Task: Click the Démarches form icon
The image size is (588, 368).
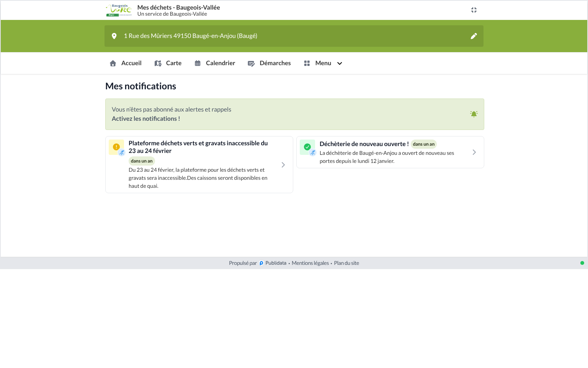Action: [251, 63]
